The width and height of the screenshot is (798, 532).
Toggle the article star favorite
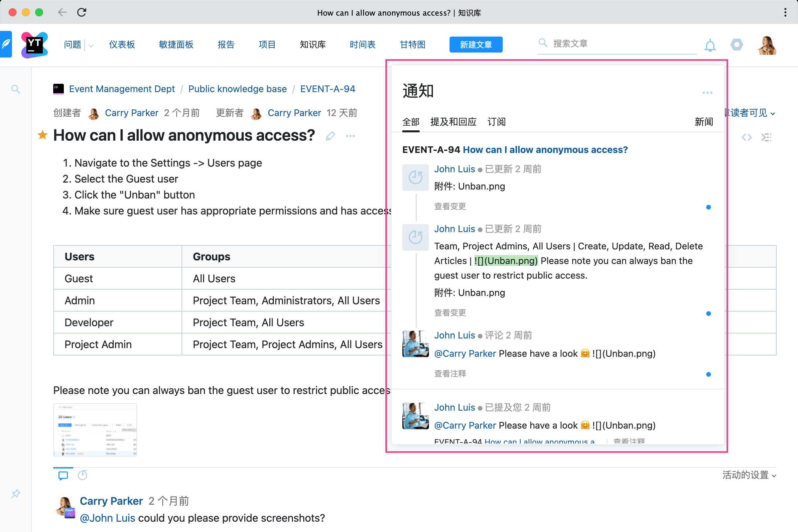43,135
